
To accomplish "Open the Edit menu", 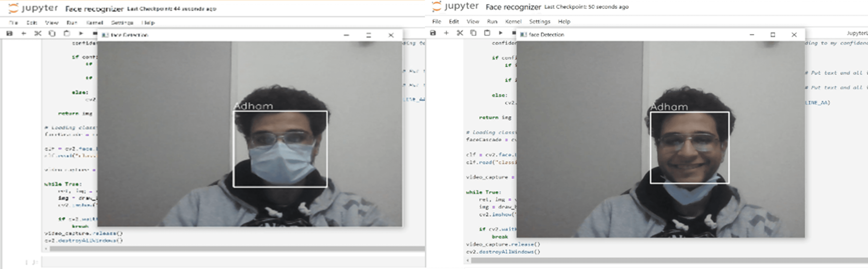I will point(454,21).
